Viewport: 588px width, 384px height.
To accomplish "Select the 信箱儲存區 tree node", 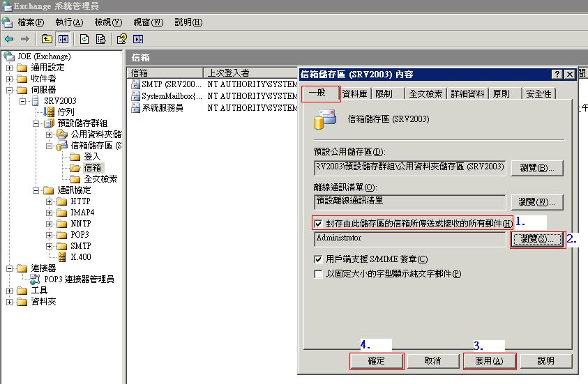I will coord(96,146).
